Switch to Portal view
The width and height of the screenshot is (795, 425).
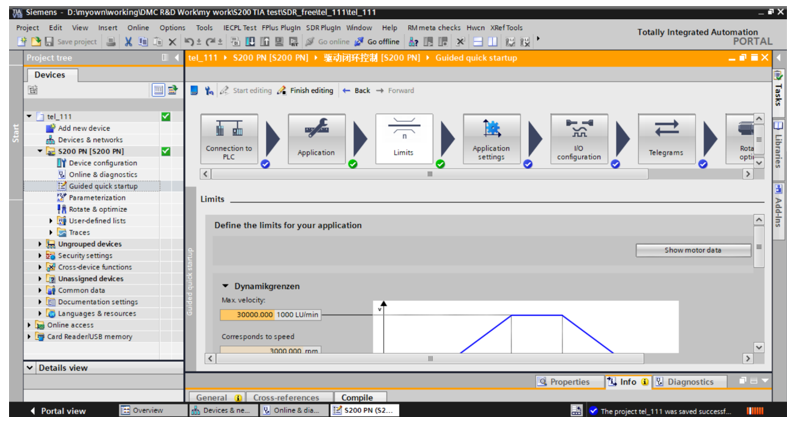(58, 410)
